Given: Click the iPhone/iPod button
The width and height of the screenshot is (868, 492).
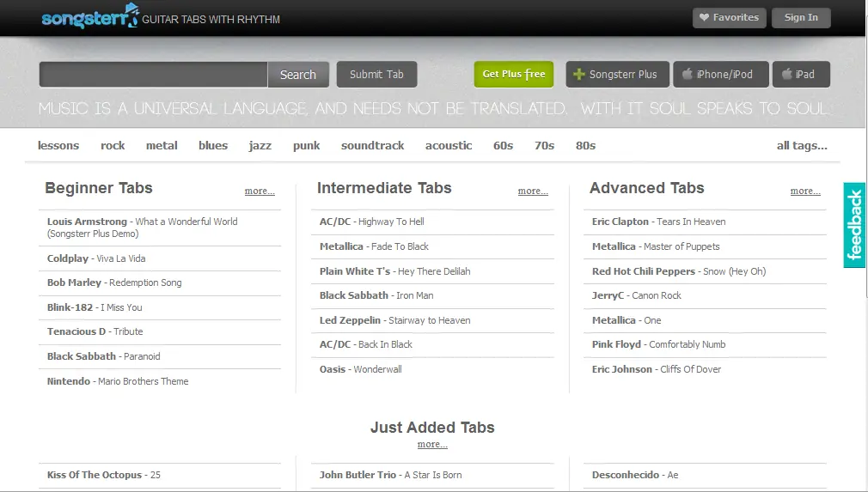Looking at the screenshot, I should click(721, 74).
